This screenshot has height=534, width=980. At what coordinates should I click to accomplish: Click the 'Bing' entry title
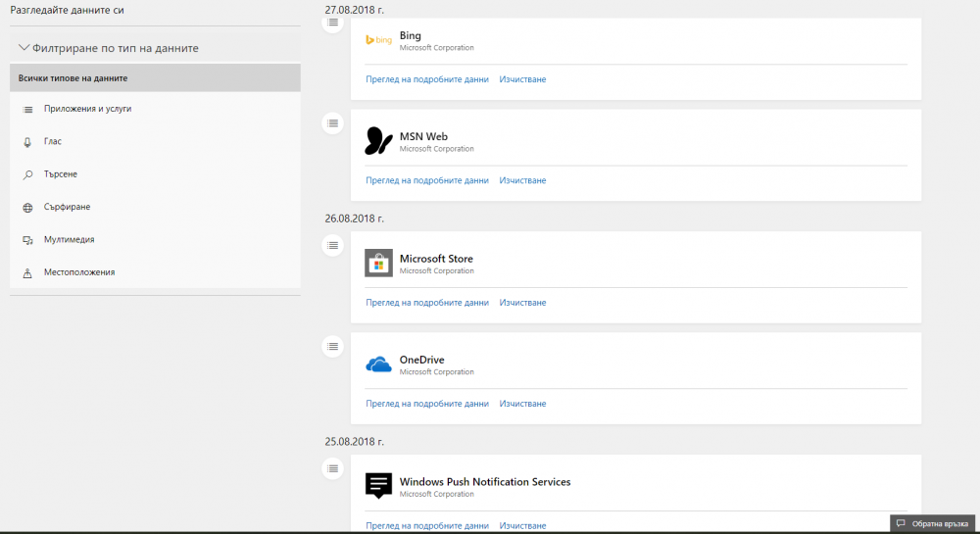(x=410, y=35)
